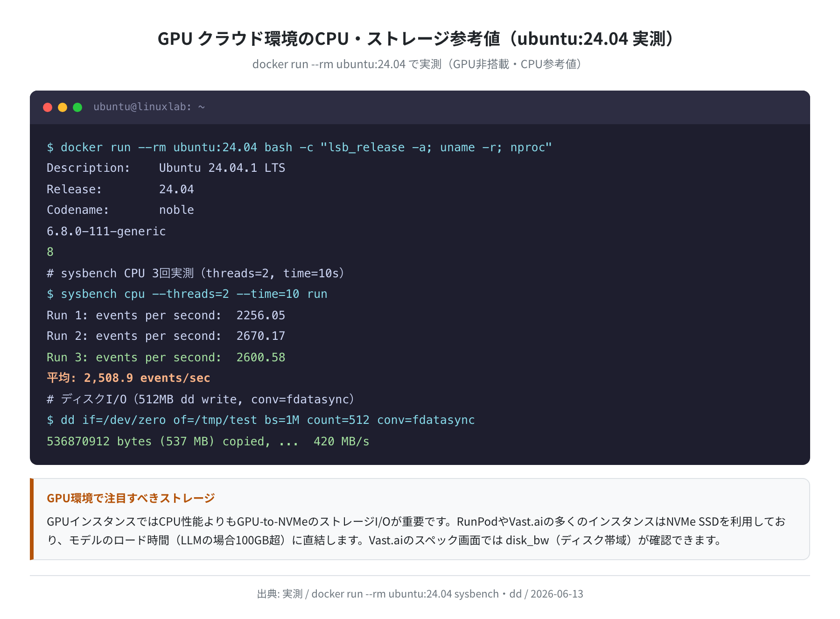840x619 pixels.
Task: Select the terminal title ubuntu@linuxlab: ~
Action: point(149,107)
